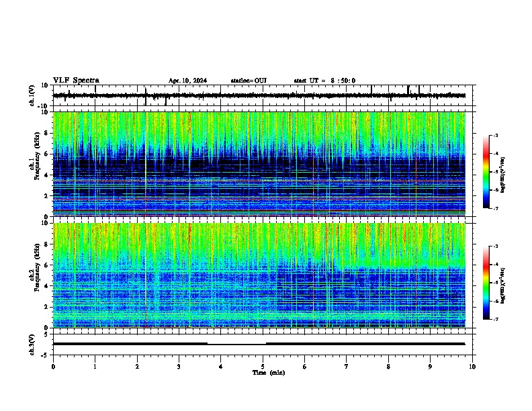The width and height of the screenshot is (532, 411).
Task: Click the "ch.1(V)" waveform axis label
Action: coord(32,95)
